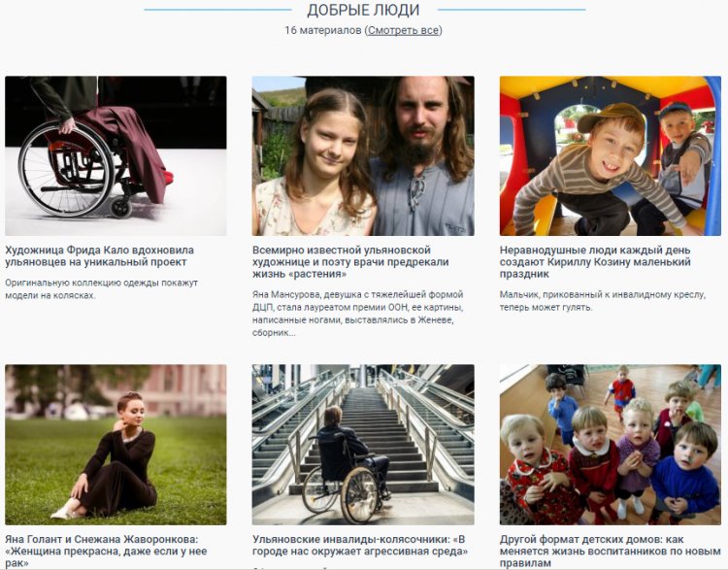Click summary 'Оригинальную коллекцию одежды покажут модели'
Image resolution: width=728 pixels, height=570 pixels.
coord(101,289)
